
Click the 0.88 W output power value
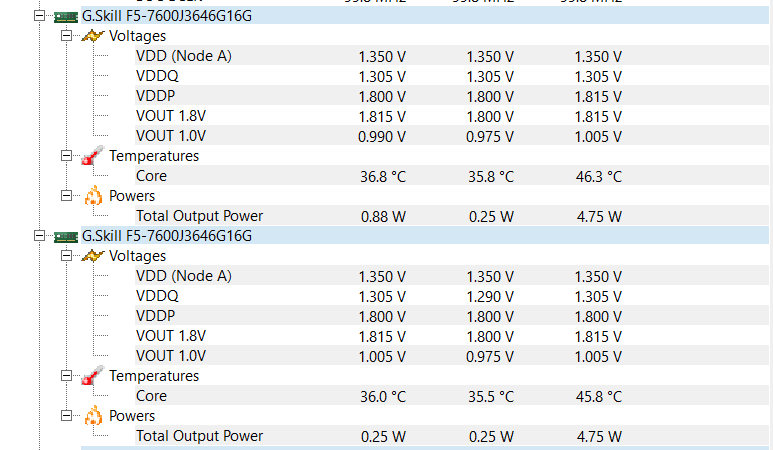point(383,216)
